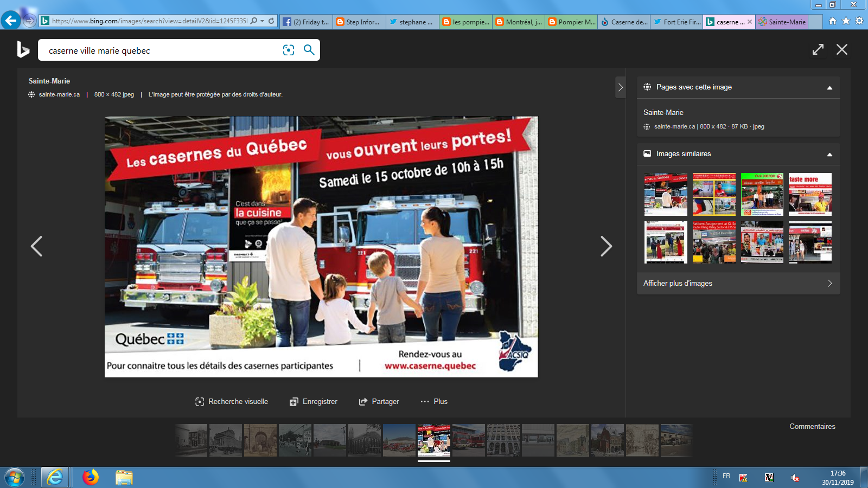Open 'Commentaires' feedback link

[x=812, y=426]
